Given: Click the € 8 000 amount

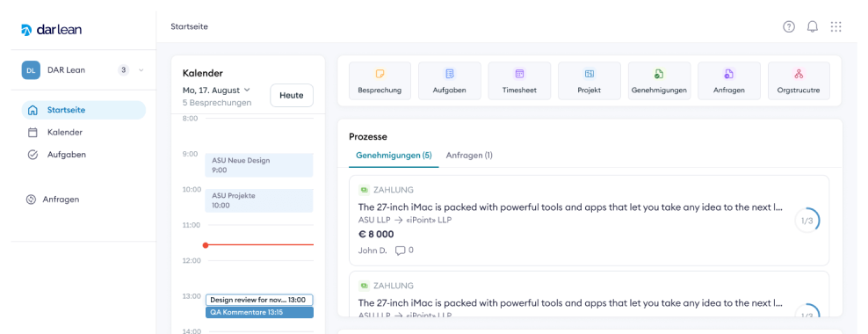Looking at the screenshot, I should (x=376, y=235).
